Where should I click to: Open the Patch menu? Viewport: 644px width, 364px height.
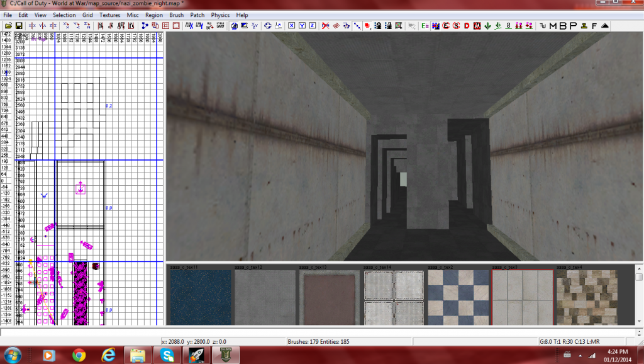(x=197, y=15)
